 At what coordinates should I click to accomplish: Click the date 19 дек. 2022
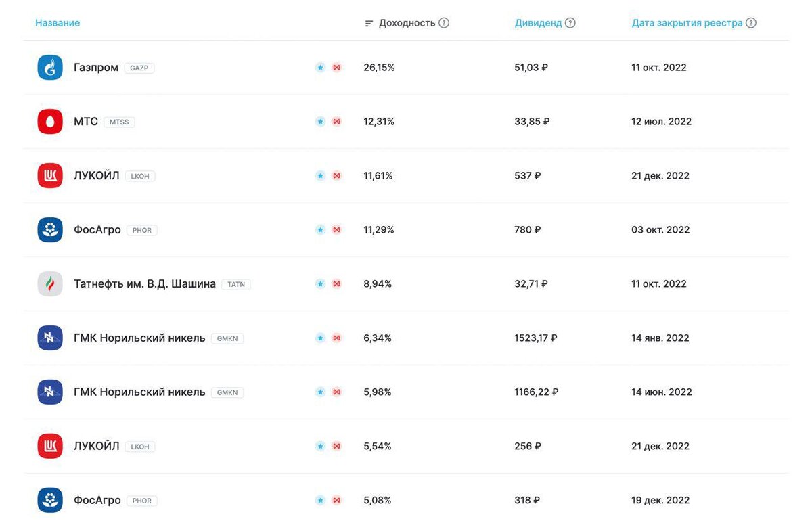(x=660, y=501)
